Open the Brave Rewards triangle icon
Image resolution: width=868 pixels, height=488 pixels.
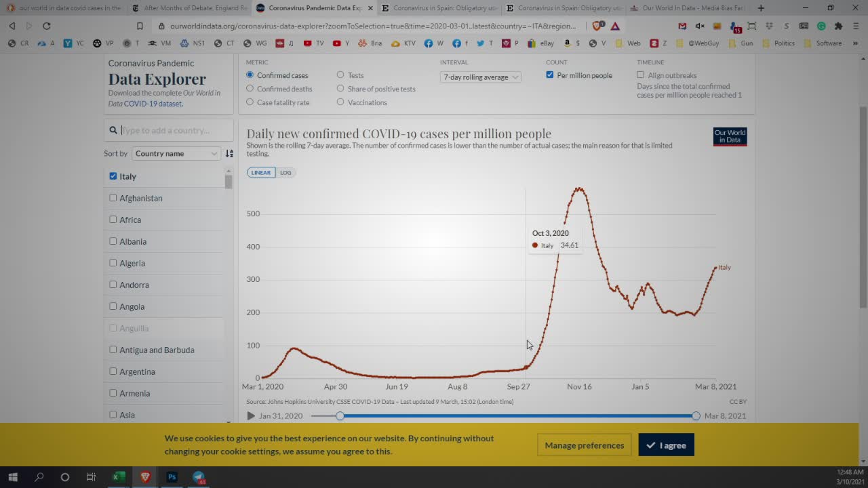point(615,26)
